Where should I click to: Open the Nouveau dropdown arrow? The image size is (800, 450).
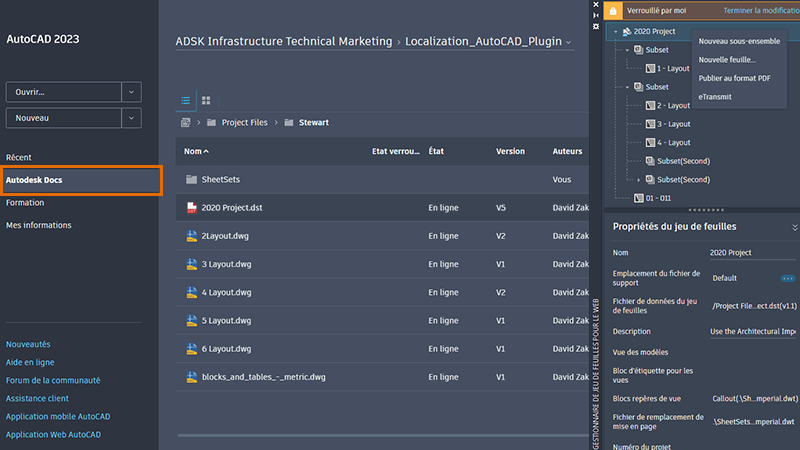[x=132, y=118]
